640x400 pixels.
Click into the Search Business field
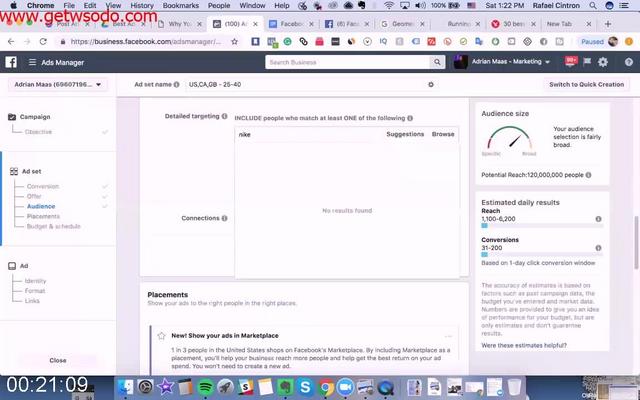[x=348, y=62]
